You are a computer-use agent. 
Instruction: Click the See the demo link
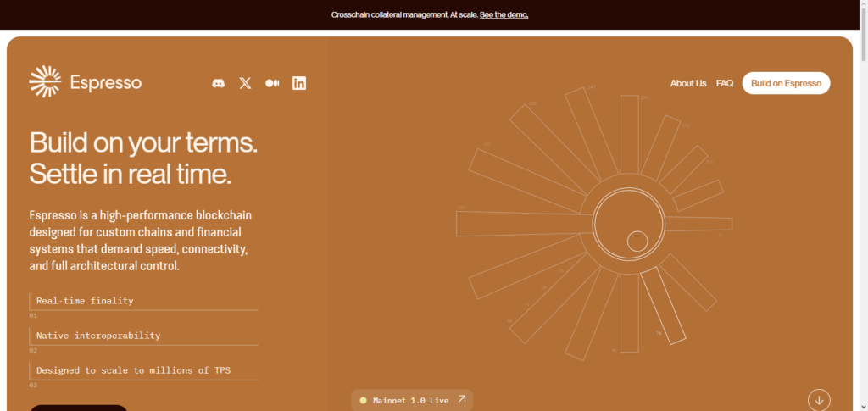504,15
